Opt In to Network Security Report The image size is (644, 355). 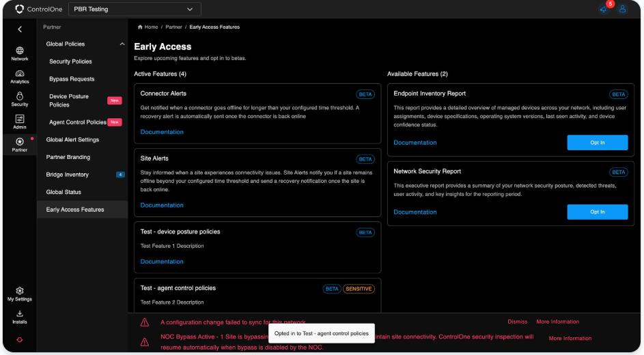pos(597,212)
